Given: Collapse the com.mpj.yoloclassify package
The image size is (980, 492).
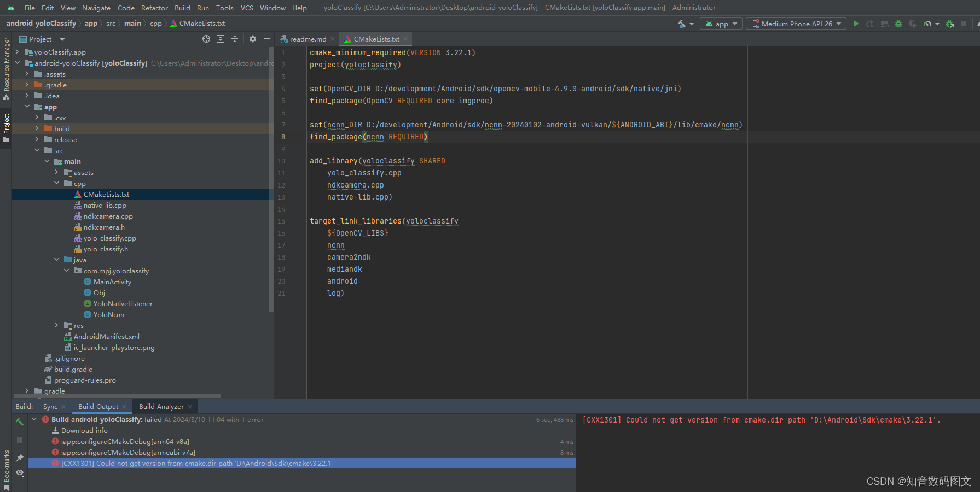Looking at the screenshot, I should (x=66, y=271).
